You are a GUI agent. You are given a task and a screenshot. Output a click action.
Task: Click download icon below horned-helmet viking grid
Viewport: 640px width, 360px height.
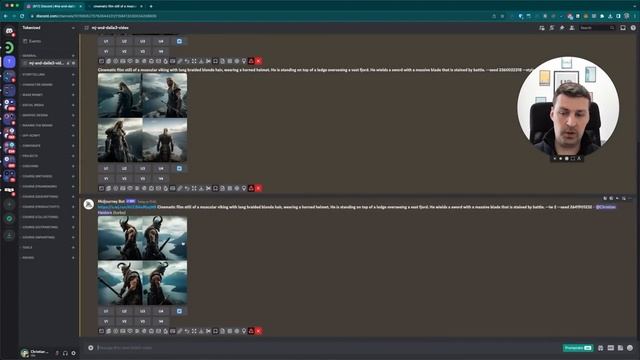pyautogui.click(x=201, y=331)
